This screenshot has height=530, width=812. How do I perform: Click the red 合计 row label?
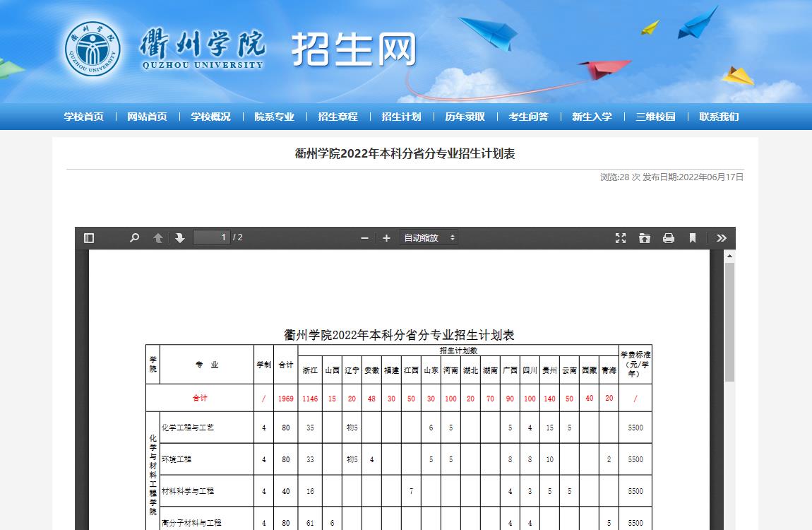(x=200, y=398)
